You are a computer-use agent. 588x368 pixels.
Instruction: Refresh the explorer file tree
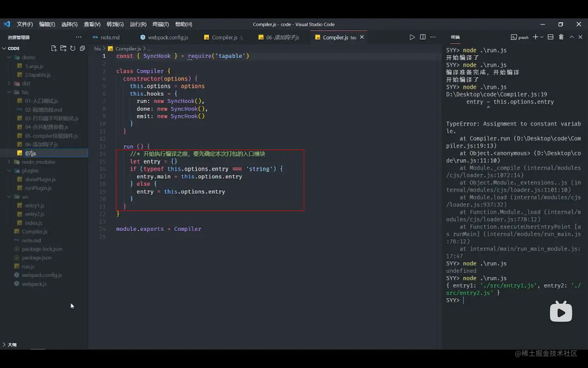coord(73,48)
